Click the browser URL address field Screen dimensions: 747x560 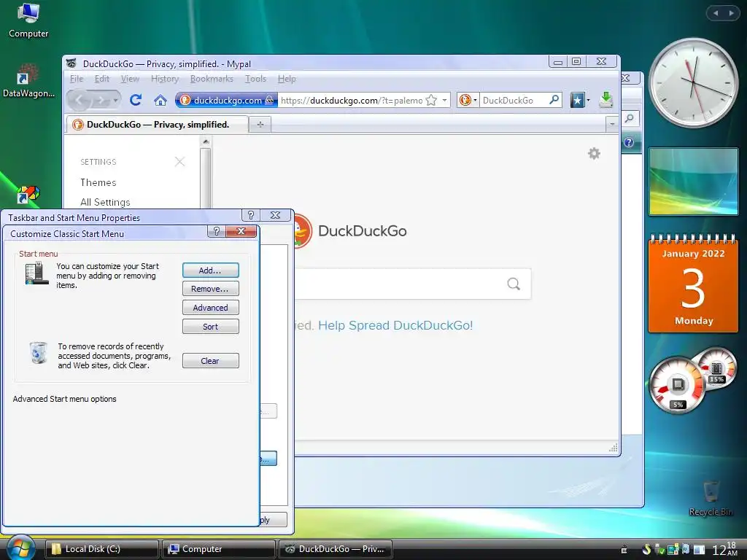tap(351, 100)
